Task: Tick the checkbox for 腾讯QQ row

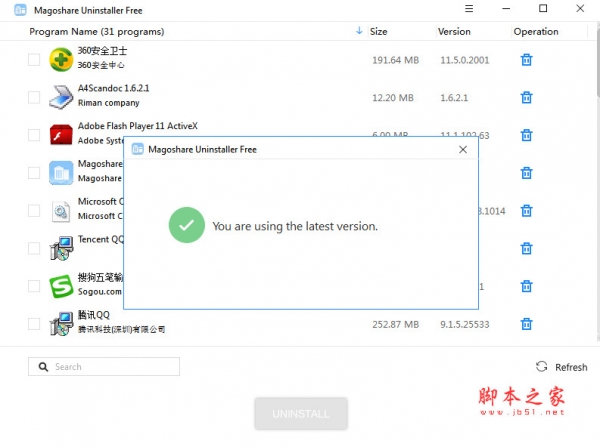Action: (x=34, y=324)
